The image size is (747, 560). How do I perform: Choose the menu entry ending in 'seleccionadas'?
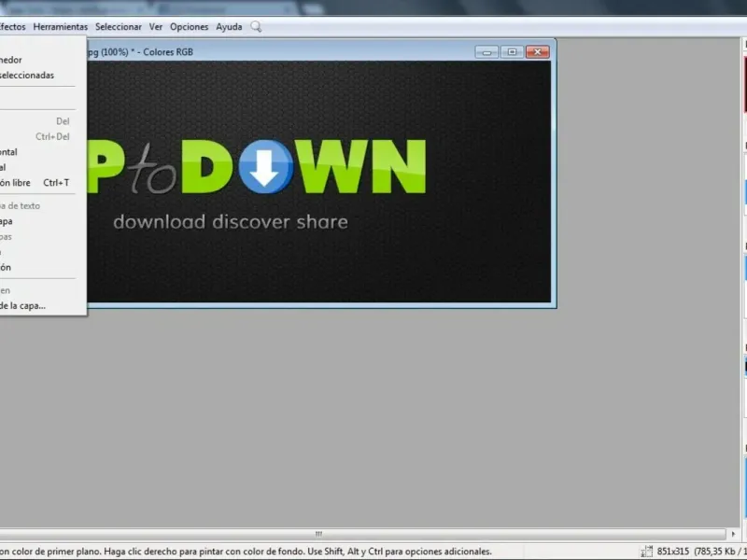point(38,76)
